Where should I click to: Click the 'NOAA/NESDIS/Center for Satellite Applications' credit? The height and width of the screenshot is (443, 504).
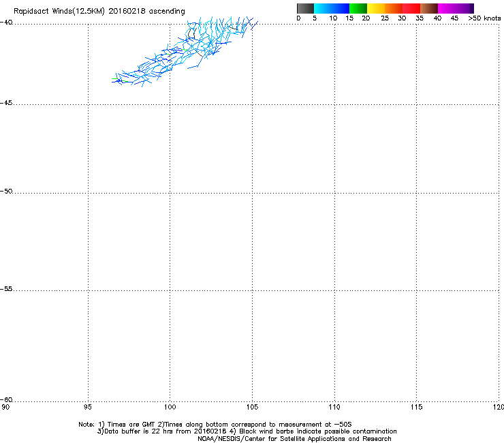coord(294,439)
